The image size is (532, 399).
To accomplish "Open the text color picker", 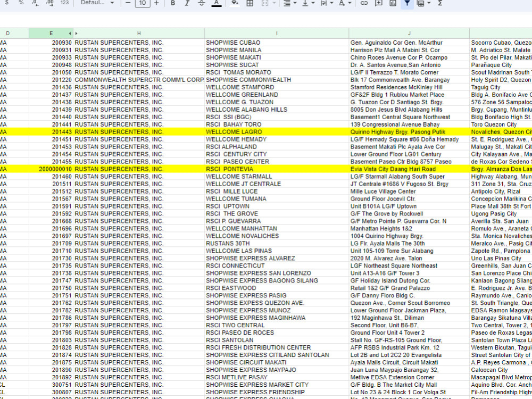I will (217, 3).
